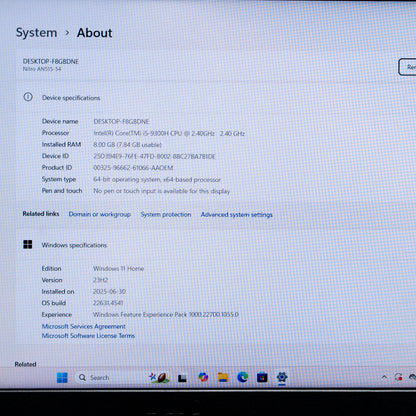Open Advanced system settings link

(236, 215)
